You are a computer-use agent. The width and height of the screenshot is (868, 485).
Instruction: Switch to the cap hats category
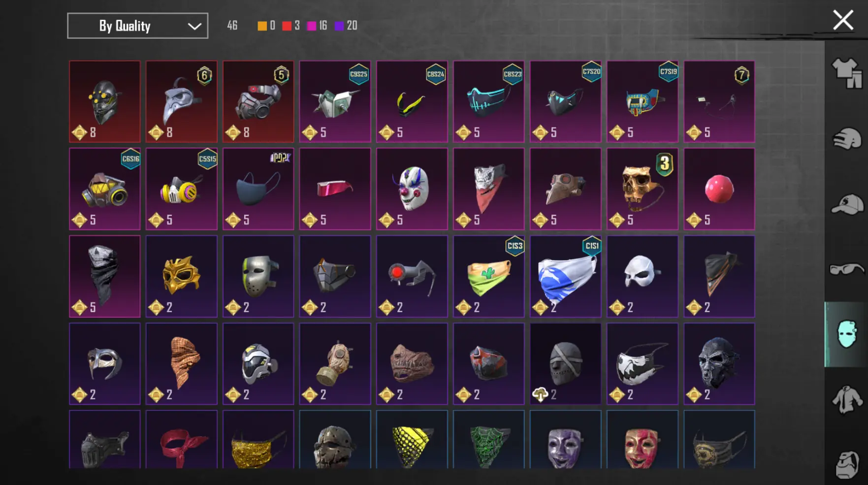click(847, 204)
